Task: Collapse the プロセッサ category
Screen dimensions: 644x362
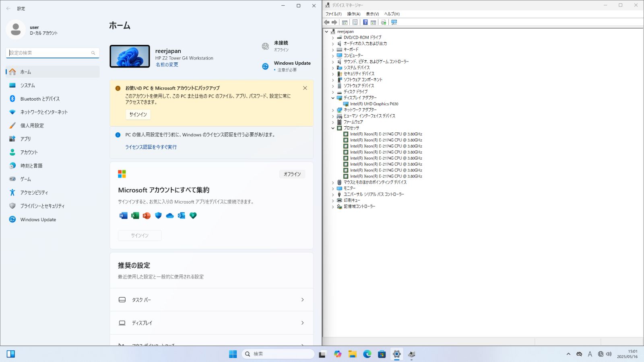Action: (x=333, y=128)
